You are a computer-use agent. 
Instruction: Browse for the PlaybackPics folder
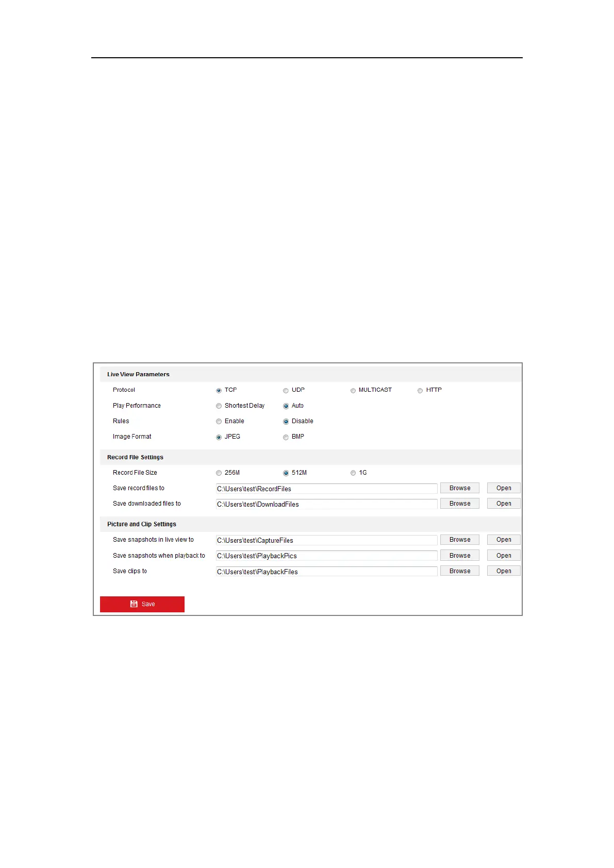(x=460, y=556)
